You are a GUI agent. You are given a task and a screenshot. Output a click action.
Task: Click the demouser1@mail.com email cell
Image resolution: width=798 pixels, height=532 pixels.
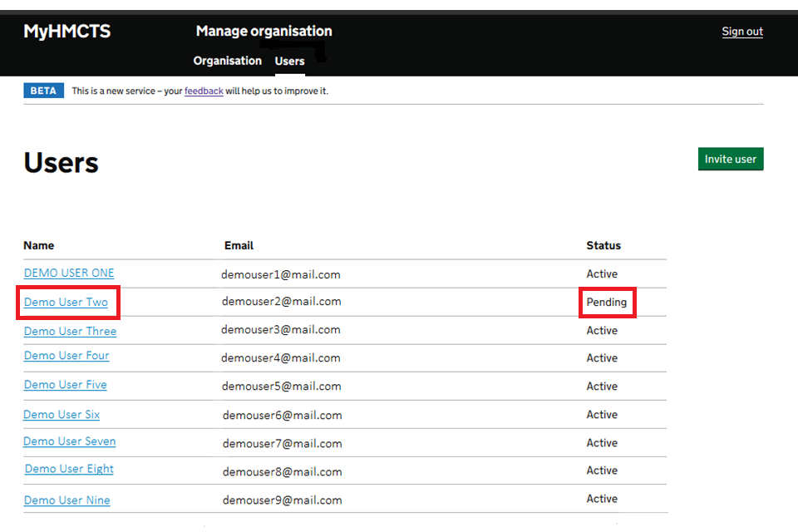(281, 273)
